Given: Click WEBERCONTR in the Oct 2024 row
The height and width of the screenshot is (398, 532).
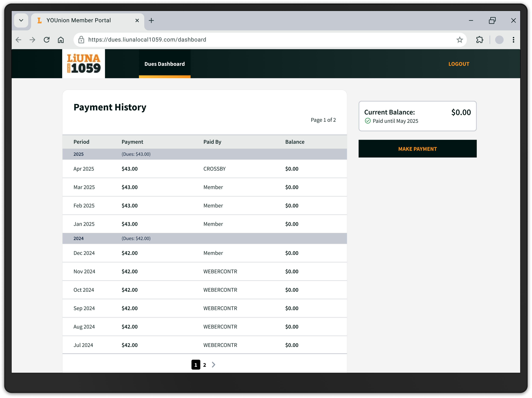Looking at the screenshot, I should (220, 290).
